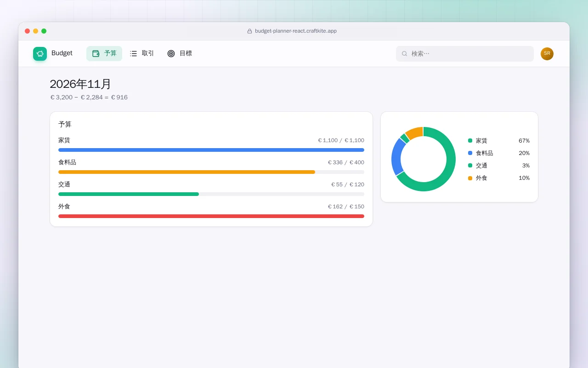Focus the 検索 search field
Screen dimensions: 588x368
465,54
